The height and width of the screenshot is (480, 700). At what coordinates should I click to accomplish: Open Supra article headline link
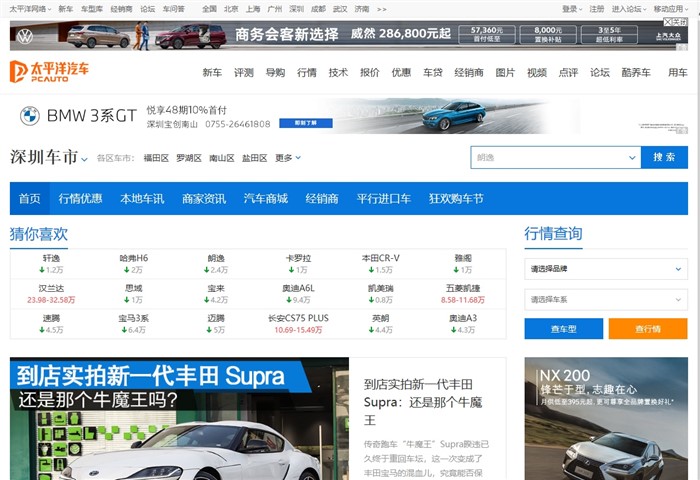tap(423, 402)
